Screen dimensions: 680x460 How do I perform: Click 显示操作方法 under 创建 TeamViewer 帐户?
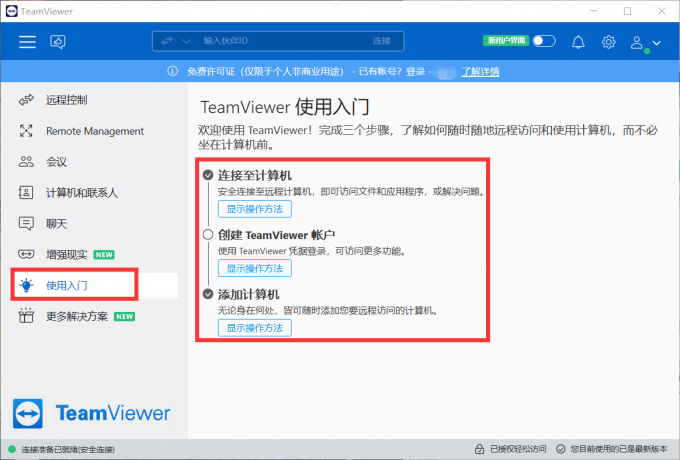click(x=255, y=268)
